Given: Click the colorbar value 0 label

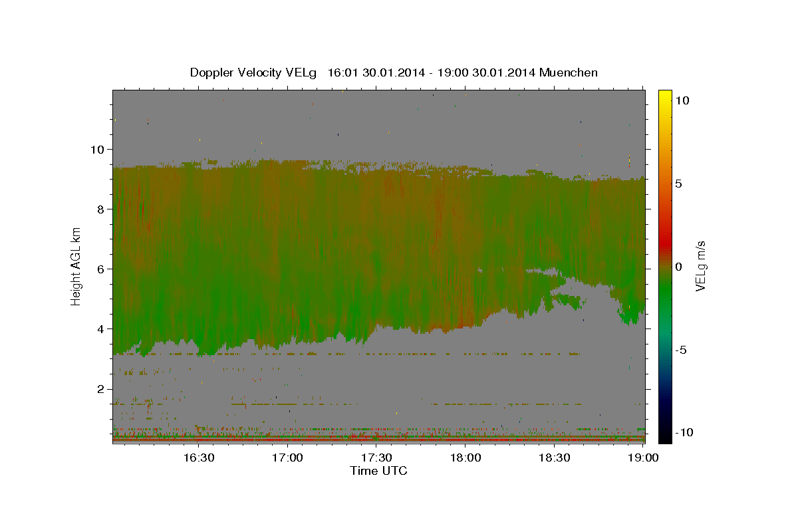Looking at the screenshot, I should point(679,267).
